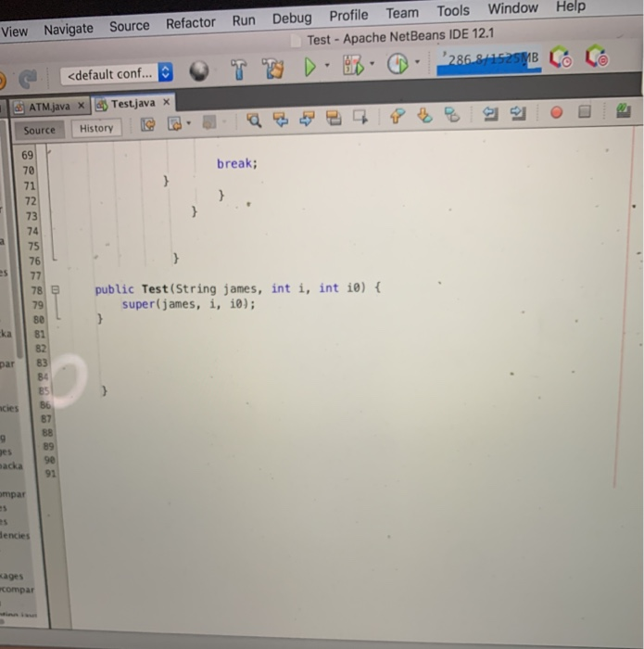Start macro recording red circle
644x649 pixels.
[556, 112]
